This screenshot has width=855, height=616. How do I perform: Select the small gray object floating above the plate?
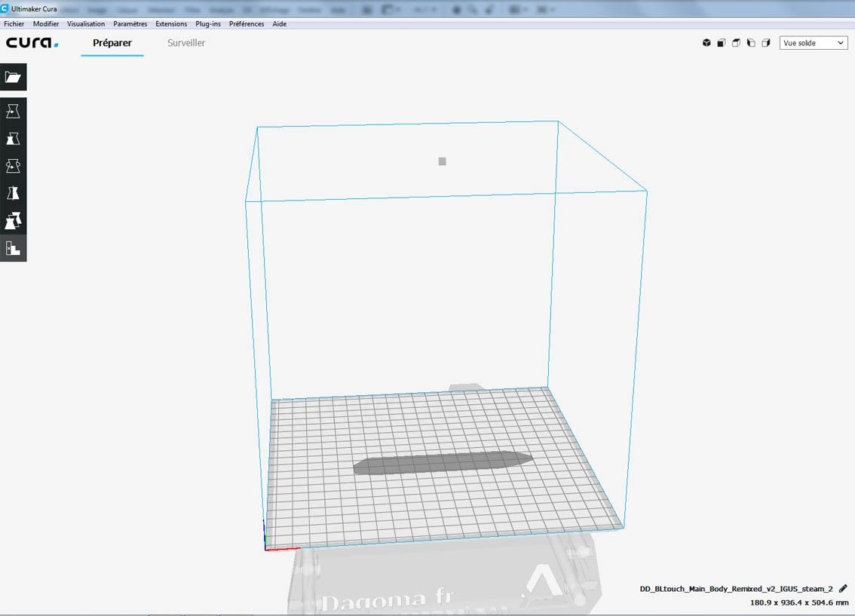pos(443,161)
